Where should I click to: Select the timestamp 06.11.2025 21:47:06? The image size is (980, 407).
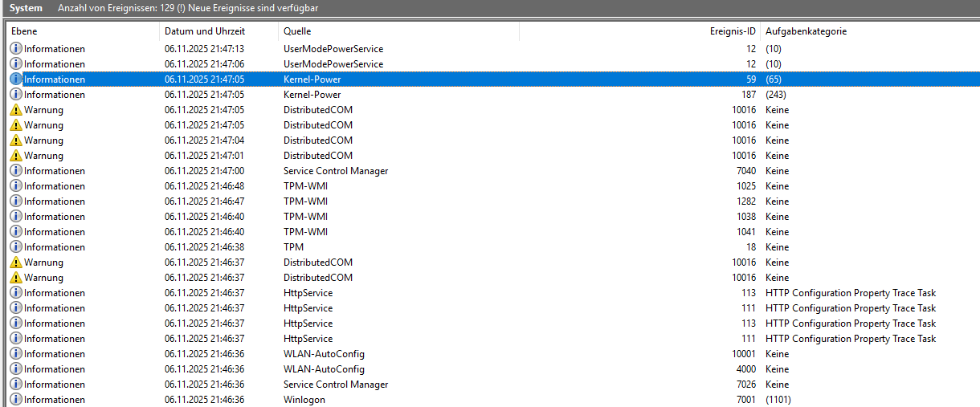point(205,64)
